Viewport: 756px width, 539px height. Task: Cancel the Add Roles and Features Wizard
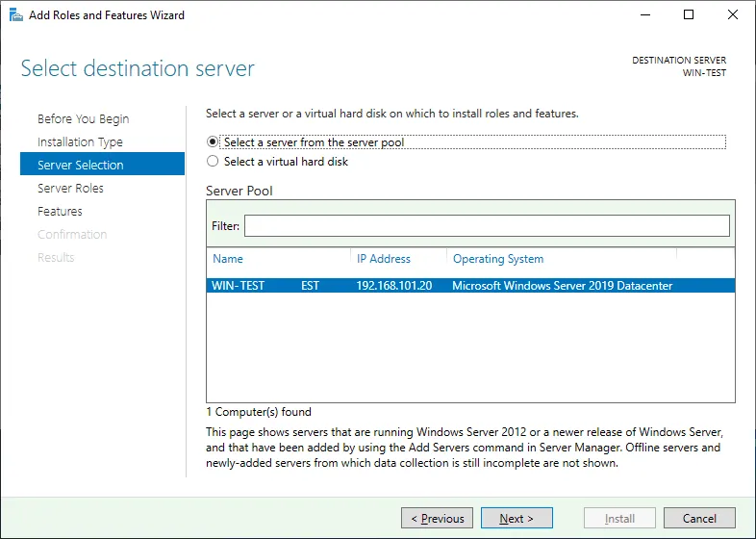(699, 519)
